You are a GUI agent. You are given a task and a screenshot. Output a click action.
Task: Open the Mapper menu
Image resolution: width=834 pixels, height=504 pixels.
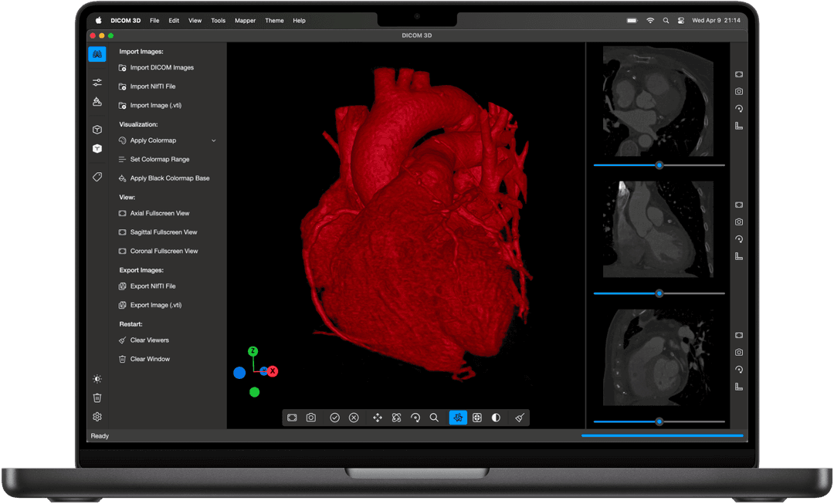(246, 21)
